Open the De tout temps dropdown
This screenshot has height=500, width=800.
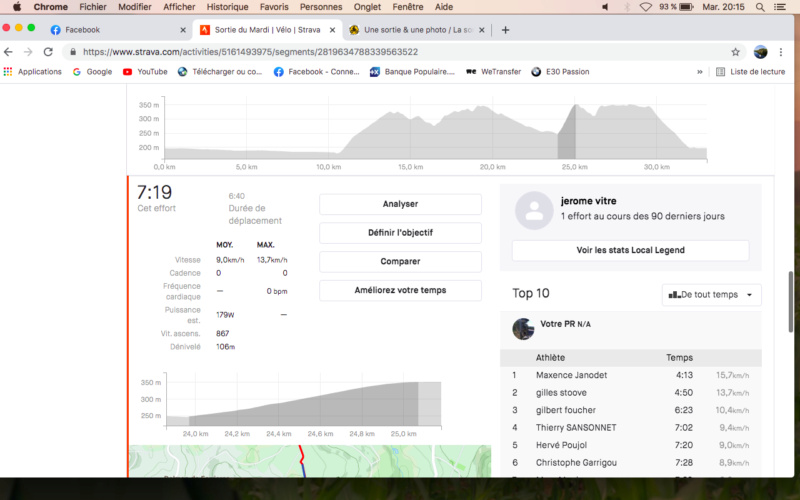point(712,295)
